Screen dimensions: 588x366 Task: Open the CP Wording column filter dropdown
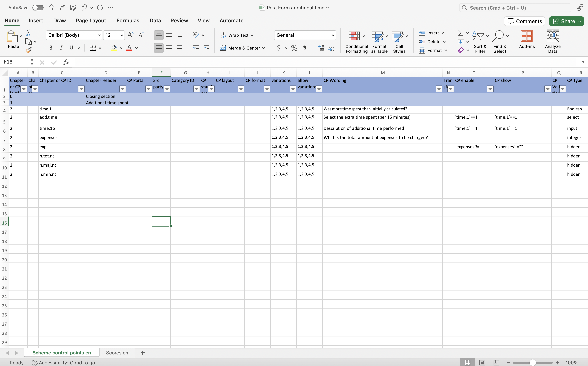(x=439, y=89)
